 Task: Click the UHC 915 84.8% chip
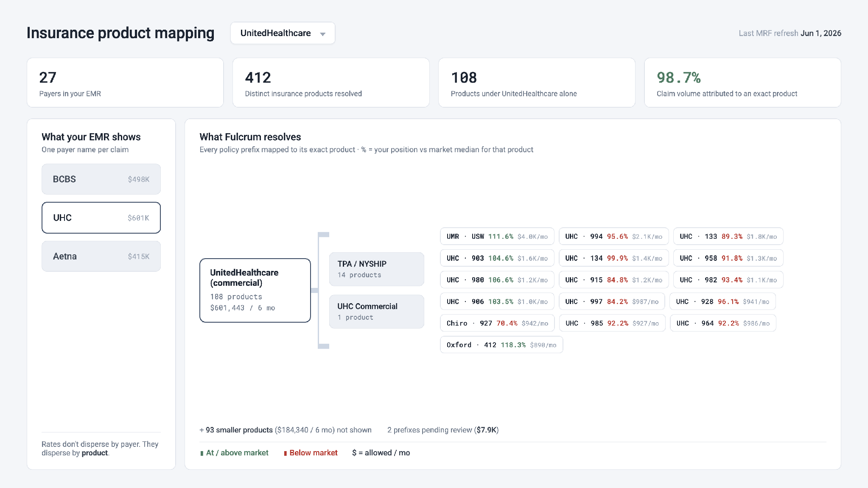coord(614,280)
